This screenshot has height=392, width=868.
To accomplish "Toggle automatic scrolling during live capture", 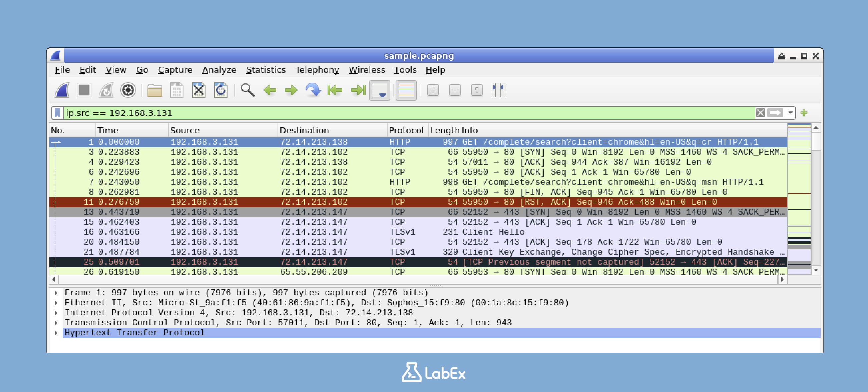I will (380, 90).
